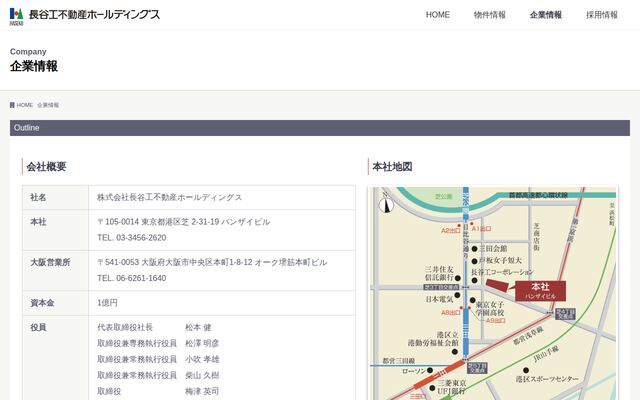Image resolution: width=640 pixels, height=400 pixels.
Task: Open the 企業情報 menu item
Action: pyautogui.click(x=546, y=15)
